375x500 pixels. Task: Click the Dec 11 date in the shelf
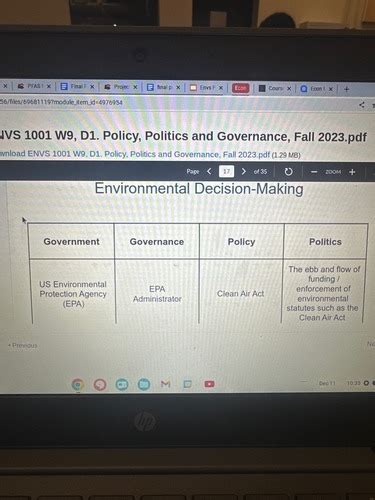point(327,383)
